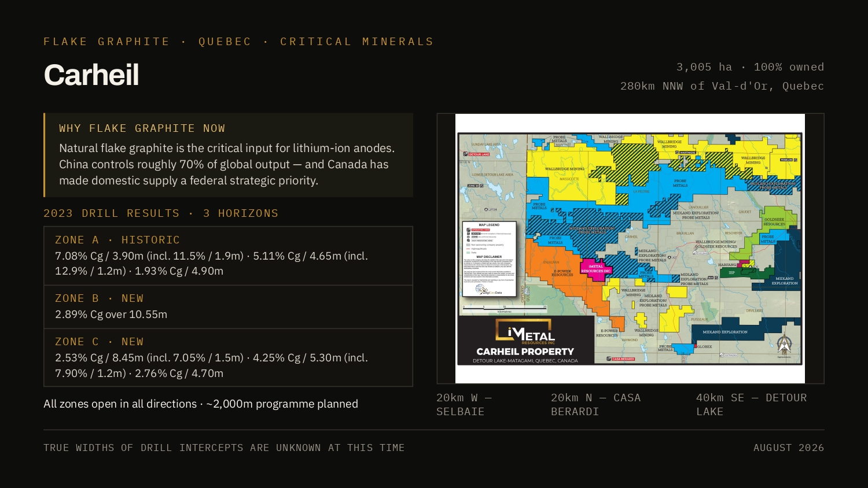Click the pink iMetal Resources Inc claim block
The height and width of the screenshot is (488, 868).
coord(596,269)
